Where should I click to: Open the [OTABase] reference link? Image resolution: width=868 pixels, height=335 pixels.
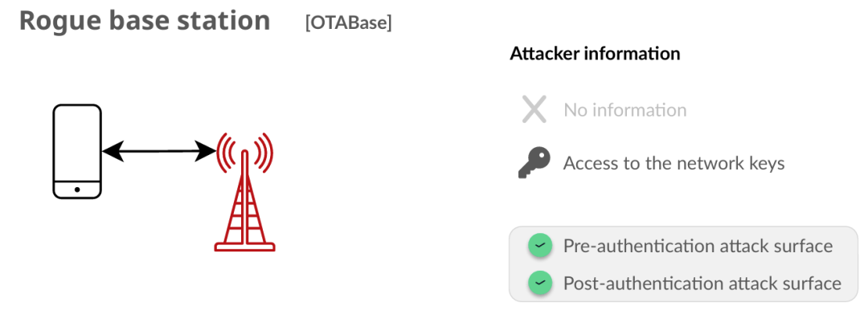tap(348, 23)
